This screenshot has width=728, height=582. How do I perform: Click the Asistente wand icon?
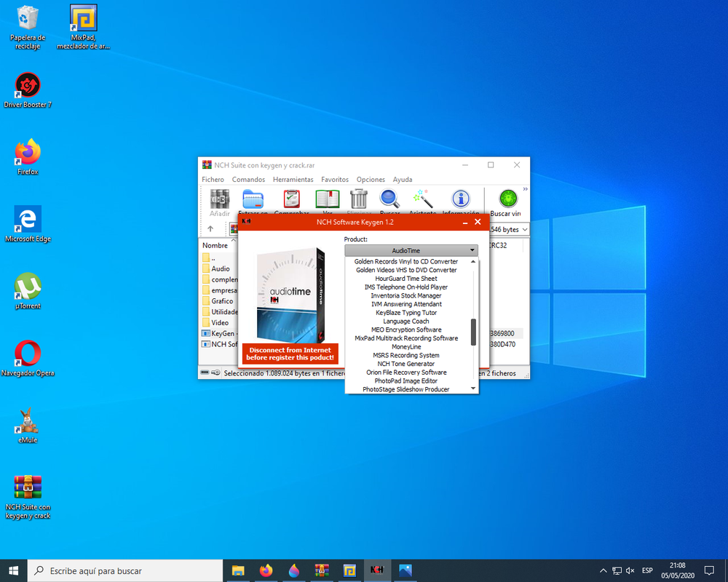(x=423, y=199)
